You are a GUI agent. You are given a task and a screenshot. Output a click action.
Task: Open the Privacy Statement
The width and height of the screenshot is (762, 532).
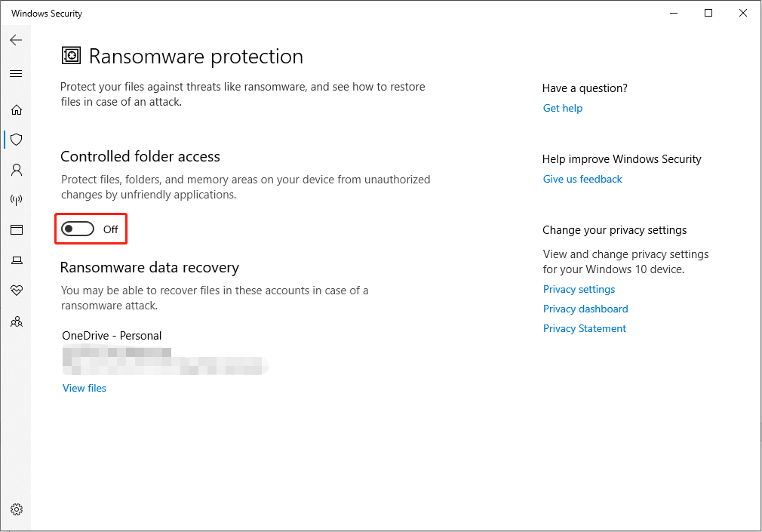point(584,328)
